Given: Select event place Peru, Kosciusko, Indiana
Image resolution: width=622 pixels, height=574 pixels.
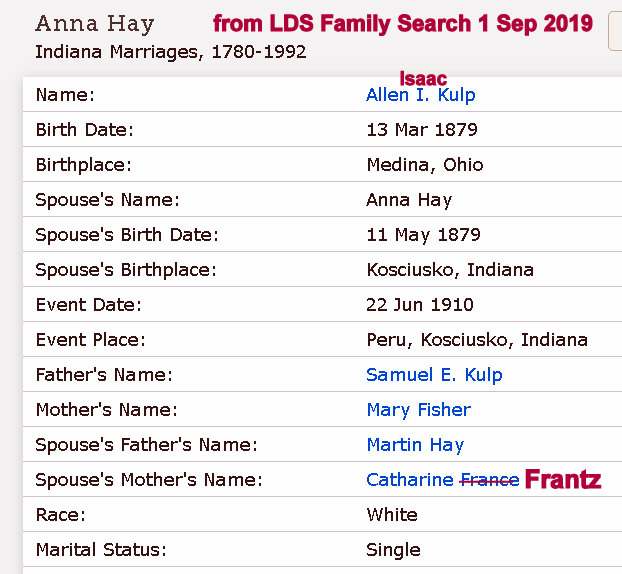Looking at the screenshot, I should 477,340.
